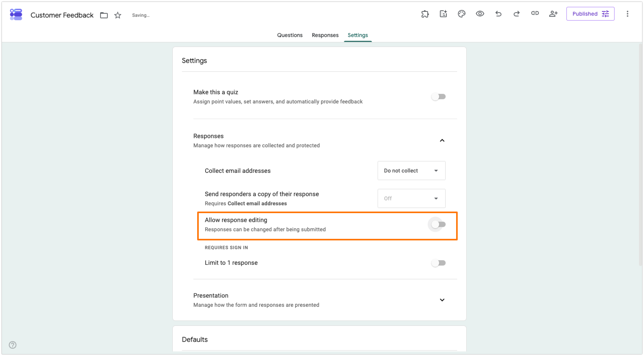Open the Google Forms home logo
The width and height of the screenshot is (644, 356).
[x=16, y=15]
